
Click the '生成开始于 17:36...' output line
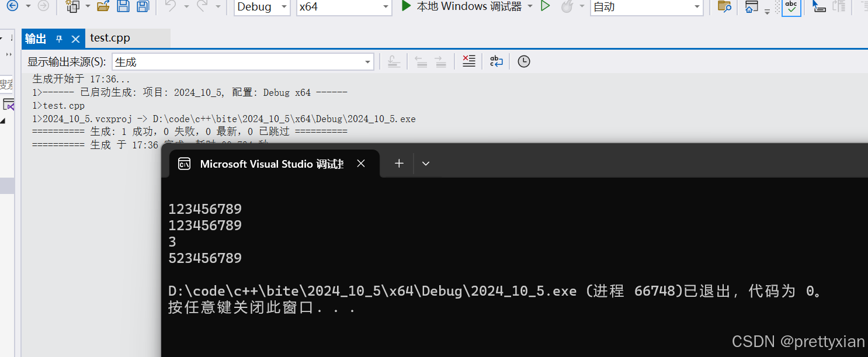point(81,79)
